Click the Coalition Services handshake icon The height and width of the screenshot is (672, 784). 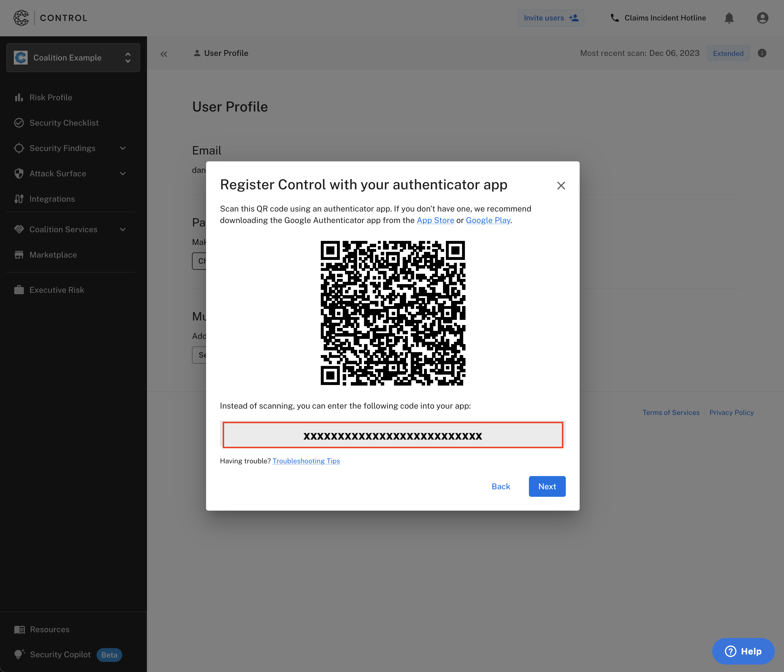tap(19, 229)
